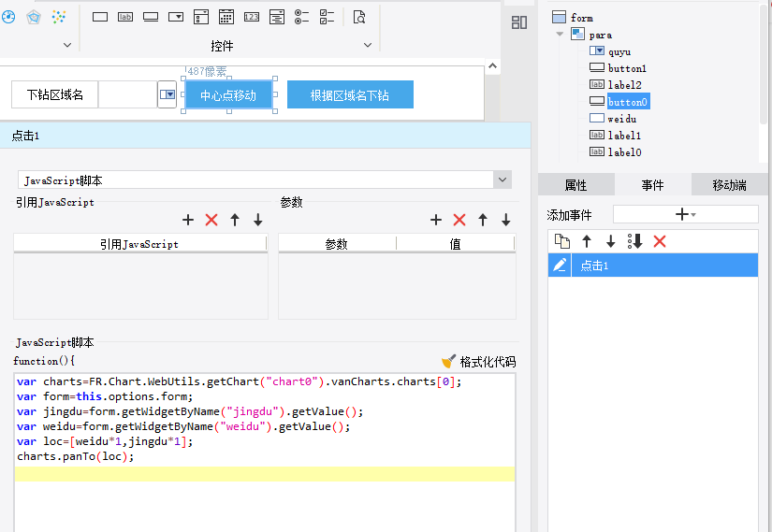This screenshot has width=772, height=532.
Task: Select the checkbox group widget icon
Action: click(x=327, y=17)
